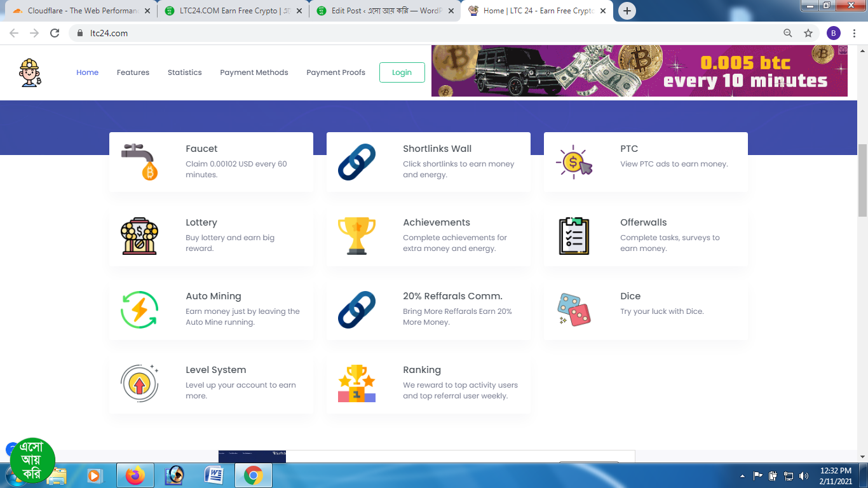Bookmark page with the star icon
Screen dimensions: 868x488
[808, 33]
